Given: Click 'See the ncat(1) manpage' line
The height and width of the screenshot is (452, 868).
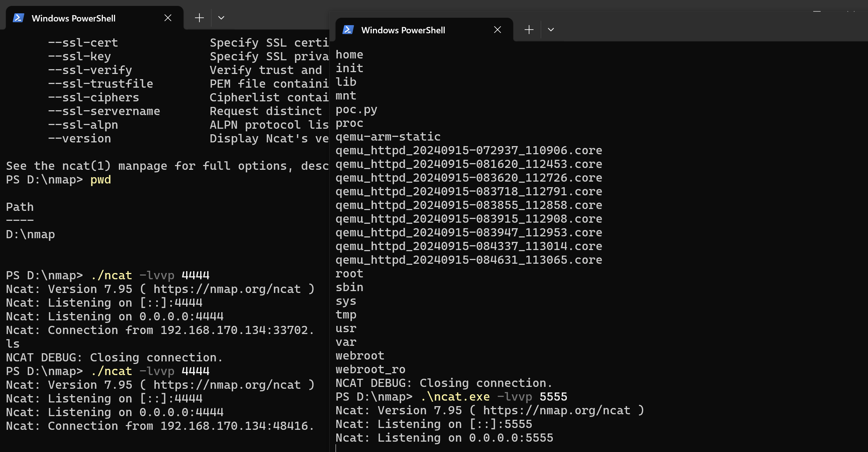Looking at the screenshot, I should coord(167,166).
